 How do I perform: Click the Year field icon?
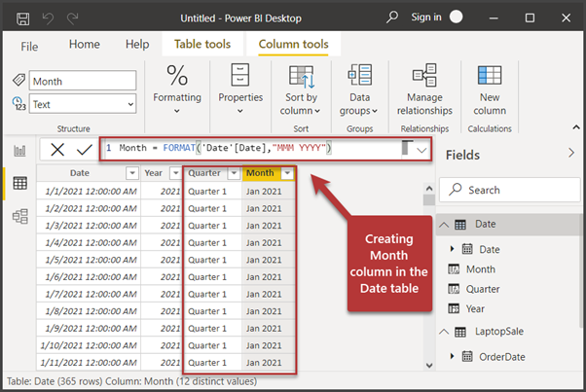click(454, 308)
